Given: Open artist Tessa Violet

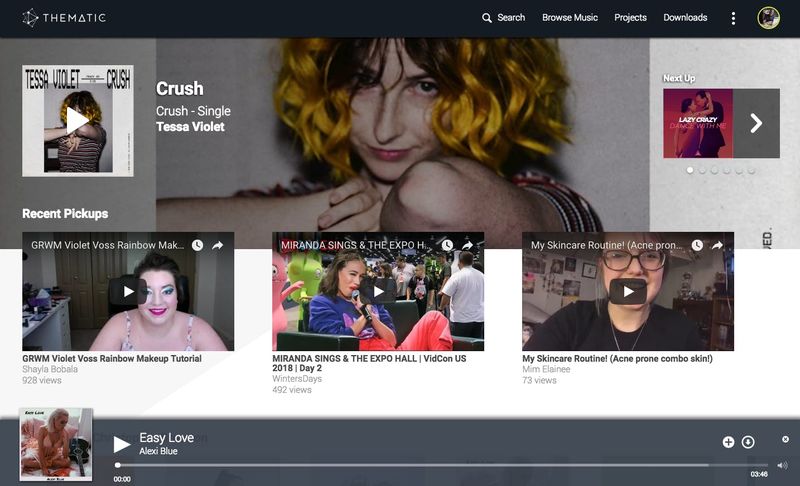Looking at the screenshot, I should [x=190, y=126].
